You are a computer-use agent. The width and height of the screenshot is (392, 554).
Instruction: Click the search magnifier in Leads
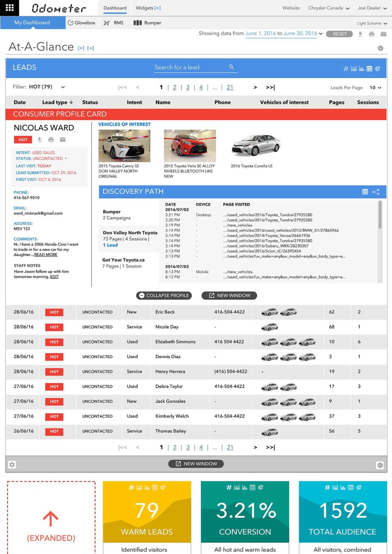(x=231, y=67)
